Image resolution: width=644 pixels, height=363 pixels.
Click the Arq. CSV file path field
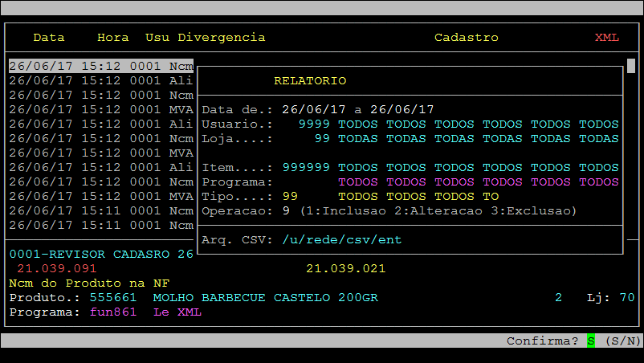[x=341, y=239]
